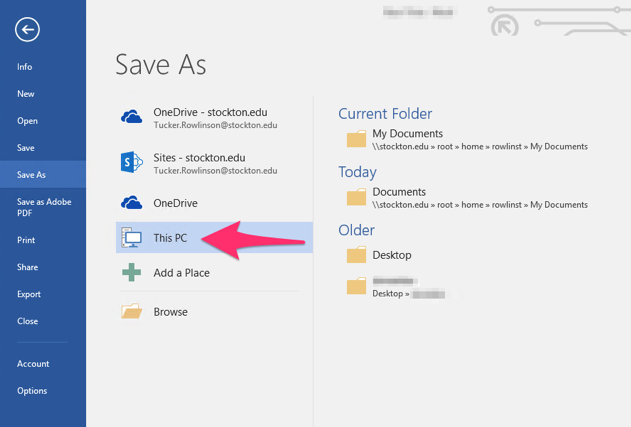Choose Save as Adobe PDF
Viewport: 631px width, 427px height.
click(43, 207)
